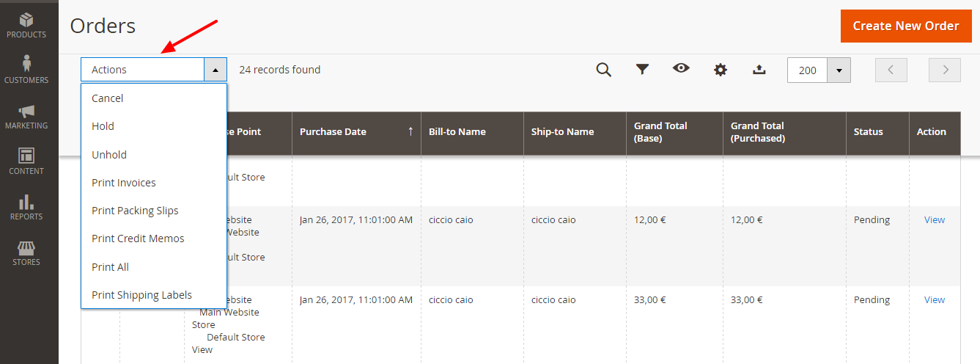The height and width of the screenshot is (364, 980).
Task: Select Print Shipping Labels action
Action: pos(141,295)
